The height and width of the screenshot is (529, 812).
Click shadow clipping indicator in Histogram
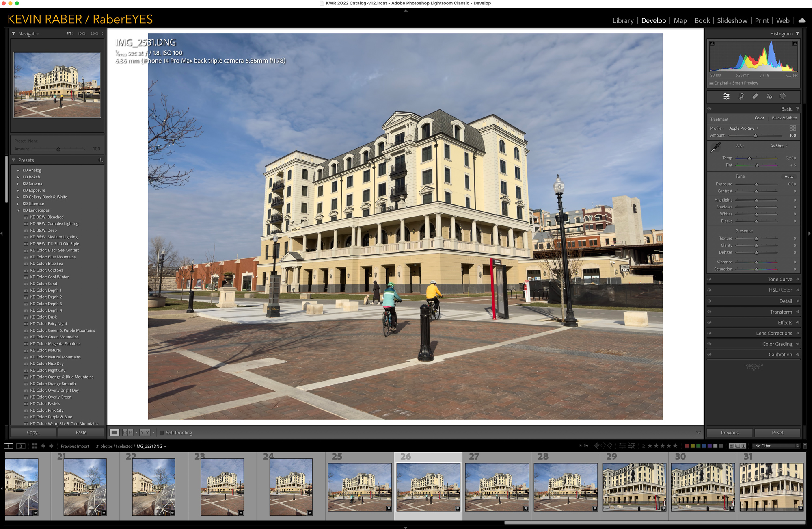coord(713,43)
